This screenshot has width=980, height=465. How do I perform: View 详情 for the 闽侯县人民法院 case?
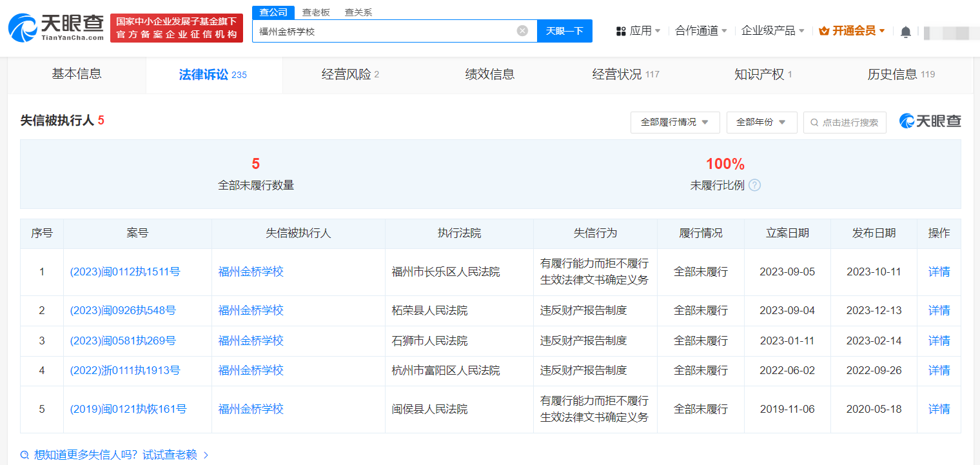tap(939, 410)
